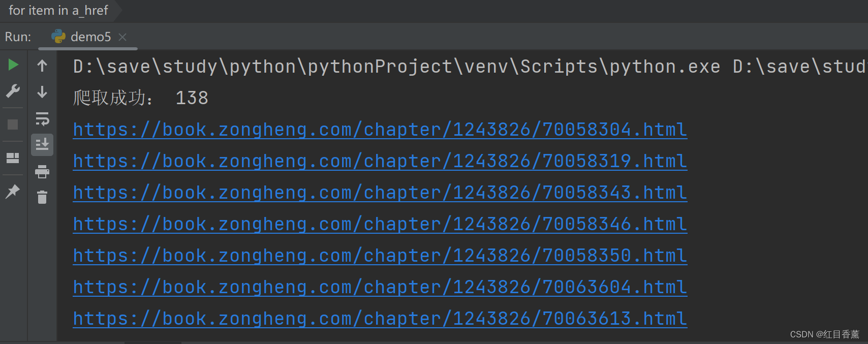Click the Up the stack trace arrow
The height and width of the screenshot is (344, 868).
[42, 65]
